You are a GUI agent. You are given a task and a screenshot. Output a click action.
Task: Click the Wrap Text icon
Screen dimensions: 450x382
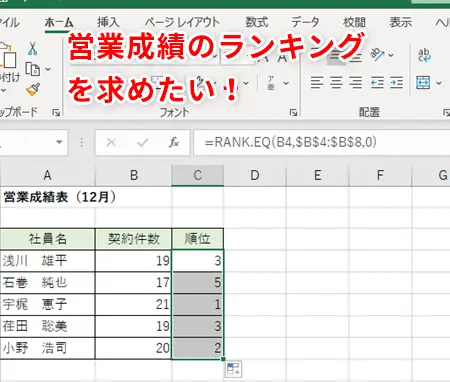pos(424,55)
